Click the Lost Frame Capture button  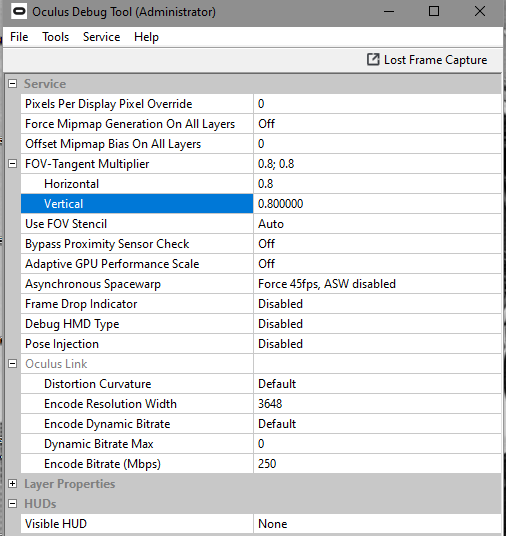click(x=427, y=60)
